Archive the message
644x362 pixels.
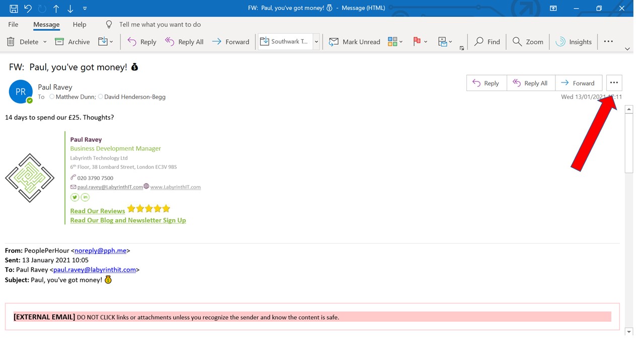(72, 42)
